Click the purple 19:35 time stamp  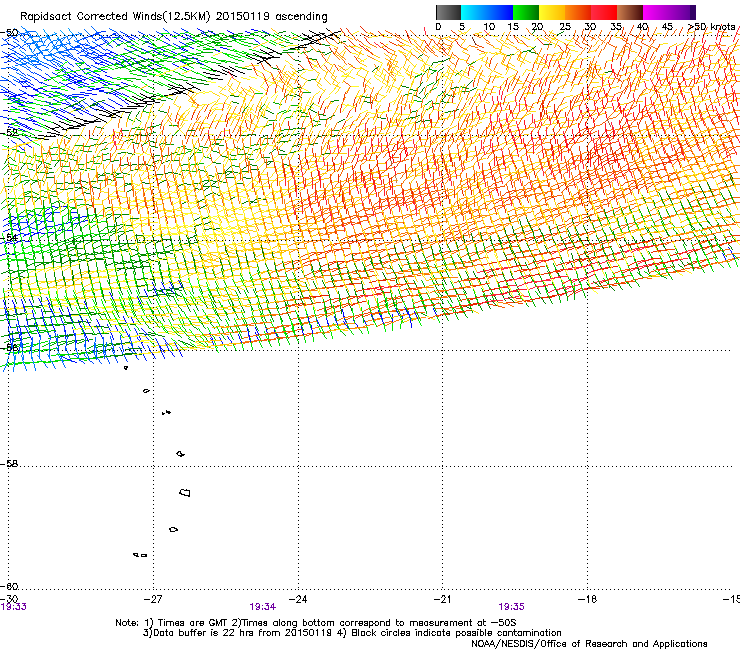point(512,607)
